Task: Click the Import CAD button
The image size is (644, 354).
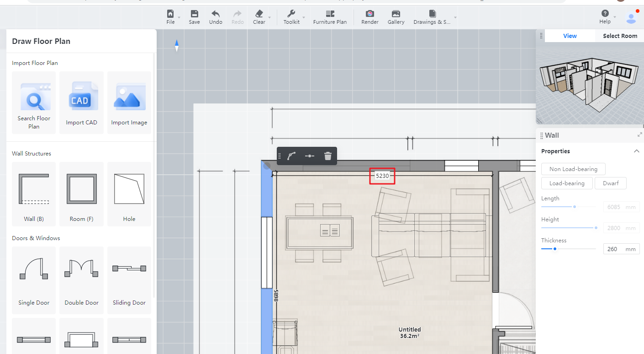Action: (81, 102)
